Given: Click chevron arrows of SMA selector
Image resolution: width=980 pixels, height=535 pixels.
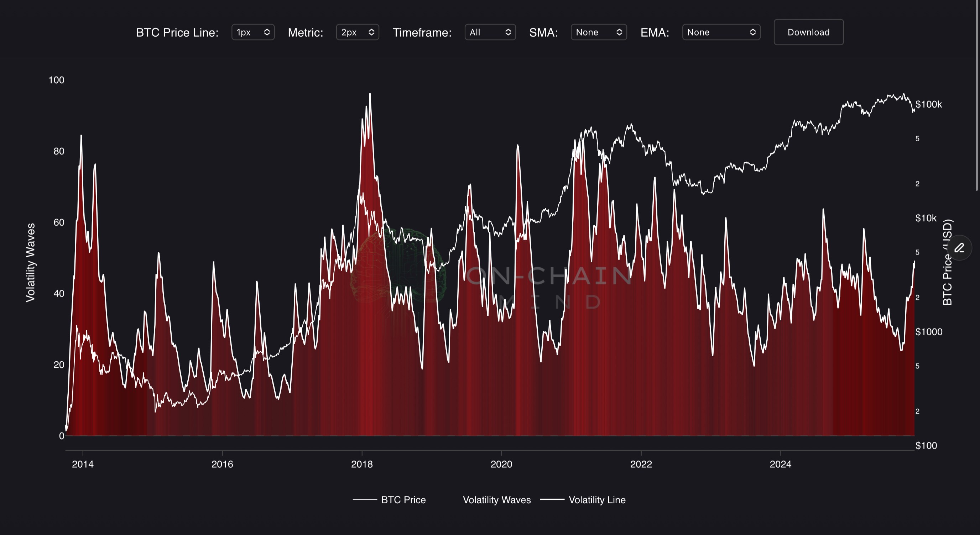Looking at the screenshot, I should (619, 32).
